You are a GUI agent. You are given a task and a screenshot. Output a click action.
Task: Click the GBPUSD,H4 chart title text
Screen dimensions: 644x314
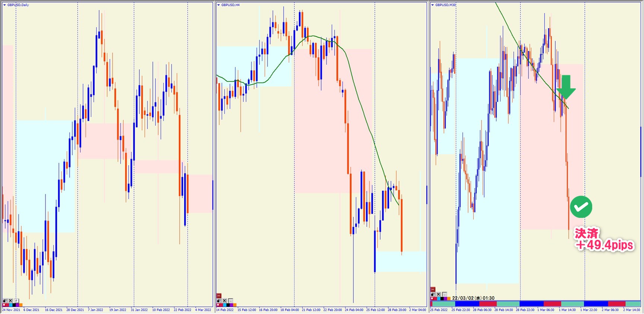[230, 5]
